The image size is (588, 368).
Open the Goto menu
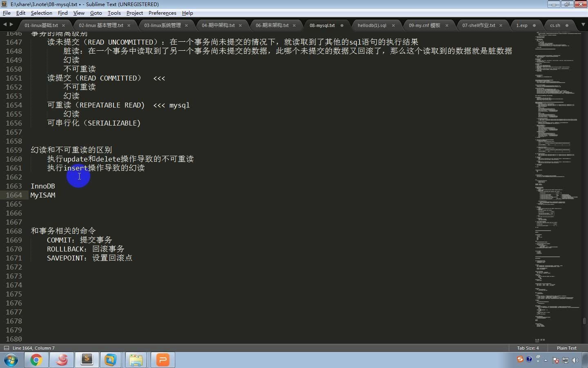coord(96,13)
